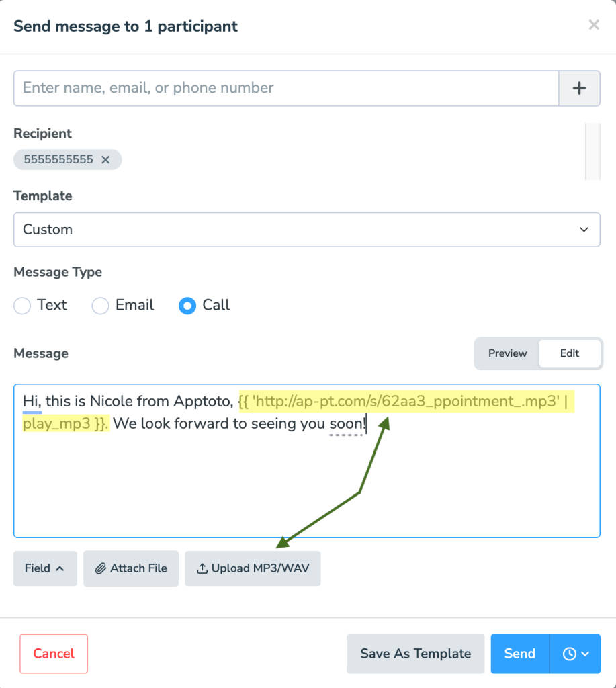Click the paperclip Attach File icon
Image resolution: width=616 pixels, height=688 pixels.
[x=101, y=568]
